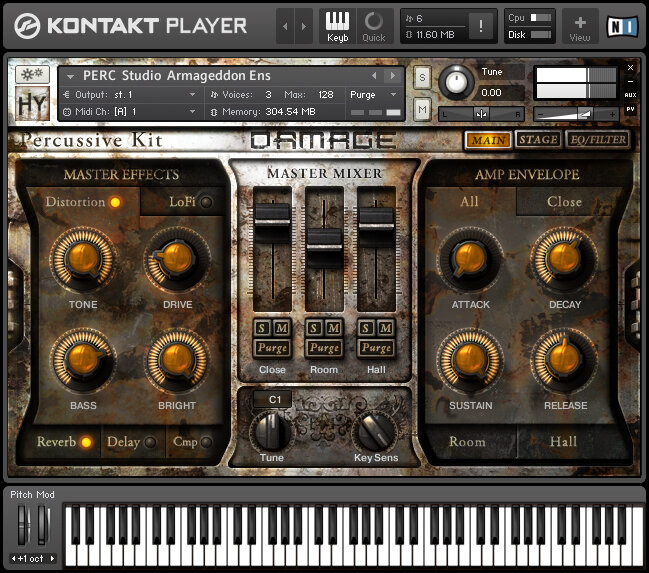
Task: Click the C1 key note field
Action: [273, 400]
